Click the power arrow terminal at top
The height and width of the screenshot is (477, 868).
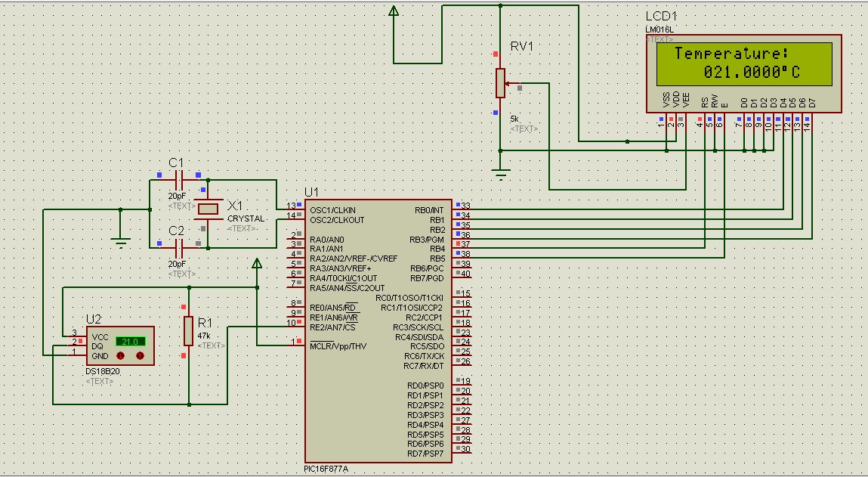(x=393, y=11)
